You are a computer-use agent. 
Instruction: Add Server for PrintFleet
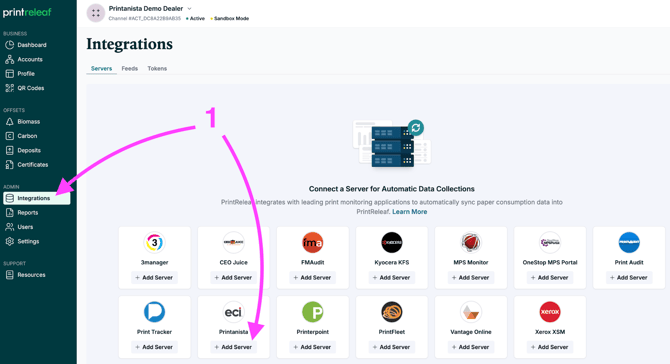coord(391,347)
